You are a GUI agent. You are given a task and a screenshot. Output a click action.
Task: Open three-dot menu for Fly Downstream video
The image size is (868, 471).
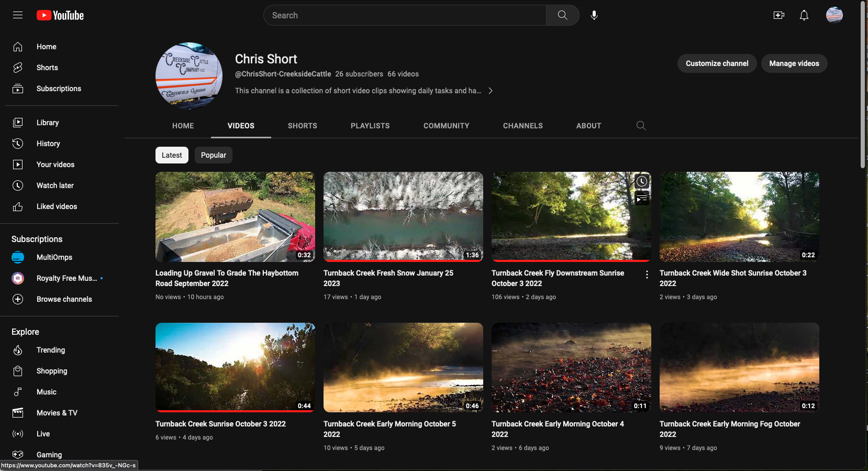click(647, 275)
